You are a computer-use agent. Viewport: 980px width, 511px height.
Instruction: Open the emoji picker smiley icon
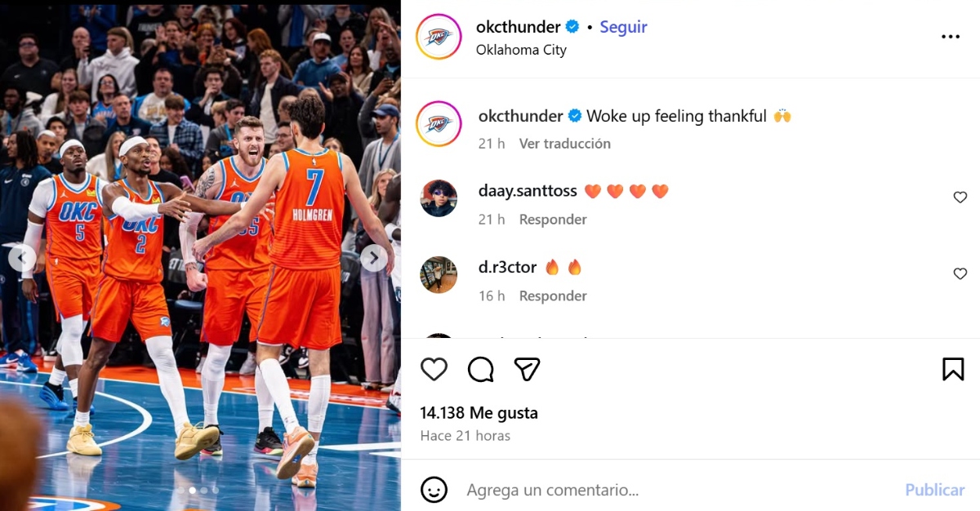[x=434, y=490]
